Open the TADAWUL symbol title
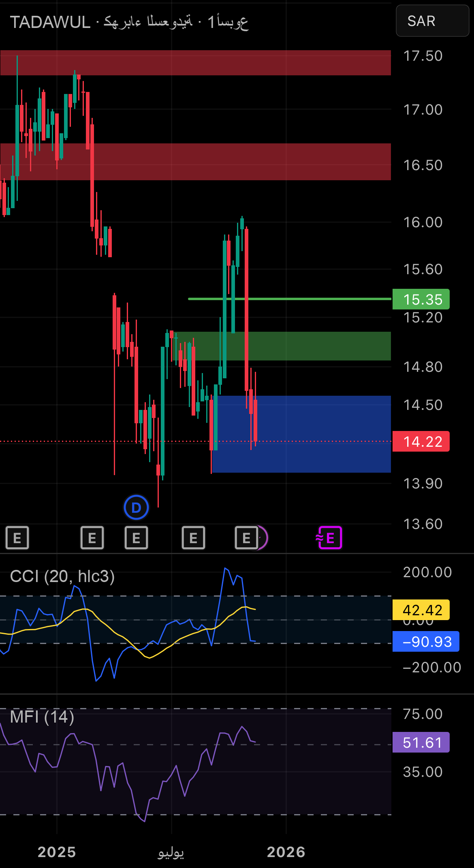Image resolution: width=474 pixels, height=868 pixels. [50, 22]
